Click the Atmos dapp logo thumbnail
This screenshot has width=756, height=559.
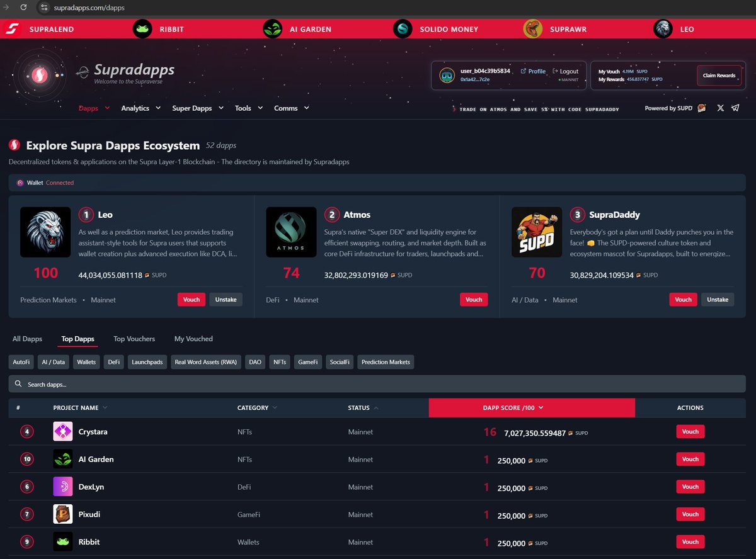tap(291, 232)
